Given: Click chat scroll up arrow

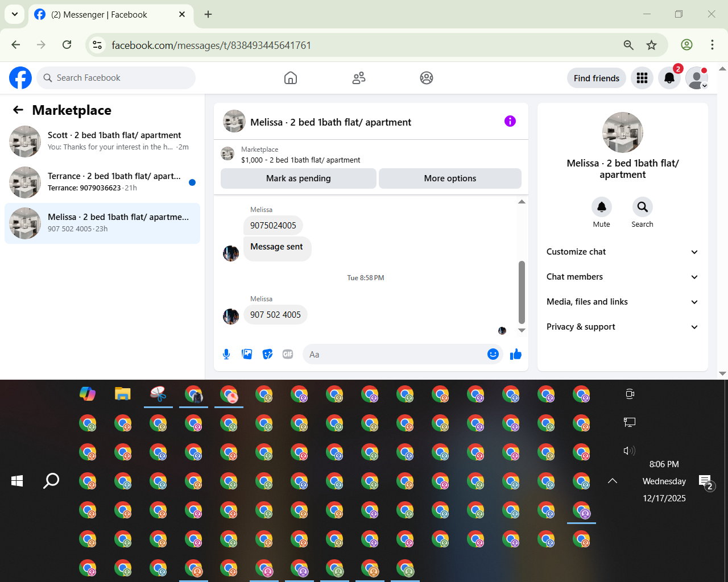Looking at the screenshot, I should (522, 202).
